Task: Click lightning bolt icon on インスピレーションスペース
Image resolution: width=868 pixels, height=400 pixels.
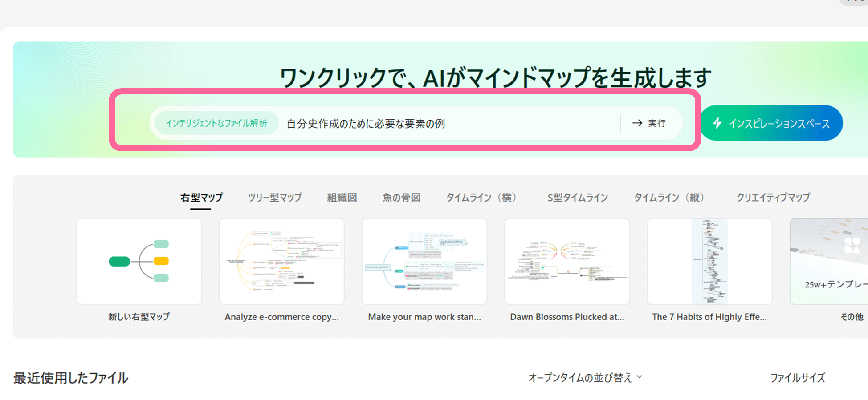Action: (717, 123)
